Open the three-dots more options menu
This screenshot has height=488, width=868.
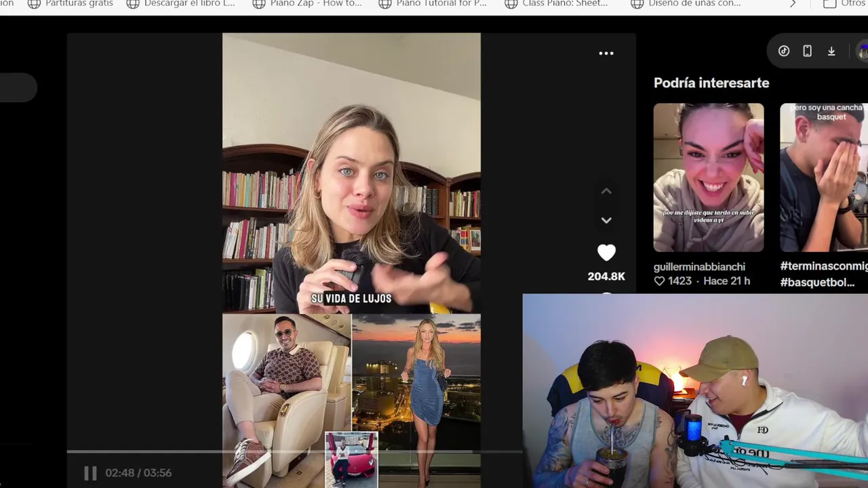606,53
